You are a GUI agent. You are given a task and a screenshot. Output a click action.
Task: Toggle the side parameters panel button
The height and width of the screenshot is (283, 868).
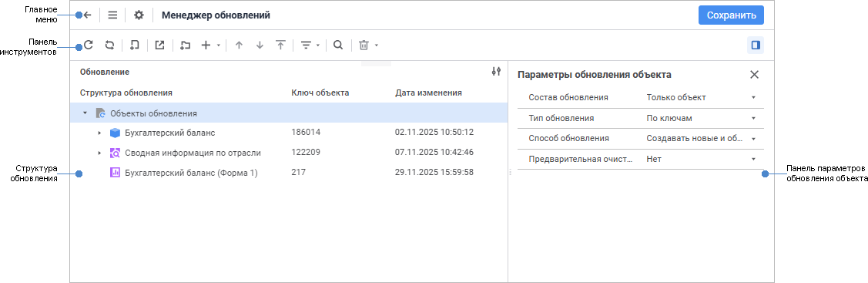click(755, 45)
